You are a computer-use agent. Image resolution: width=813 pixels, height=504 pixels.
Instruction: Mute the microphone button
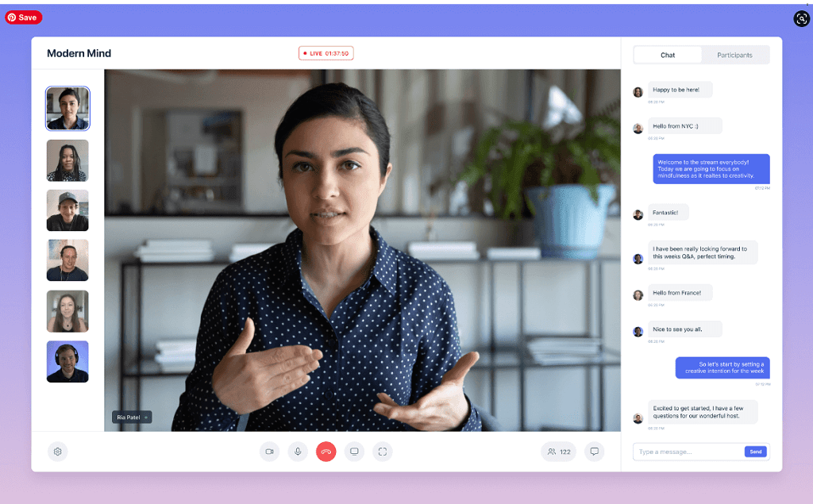[298, 452]
